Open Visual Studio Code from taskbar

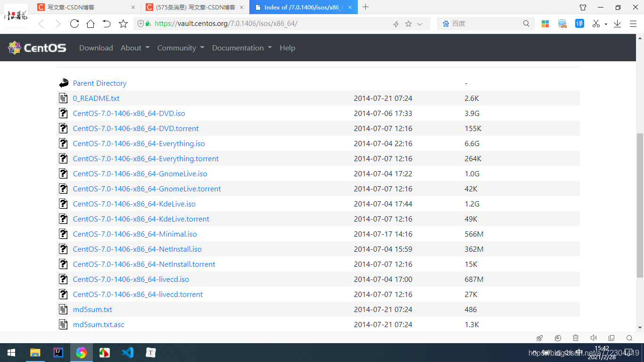coord(127,353)
